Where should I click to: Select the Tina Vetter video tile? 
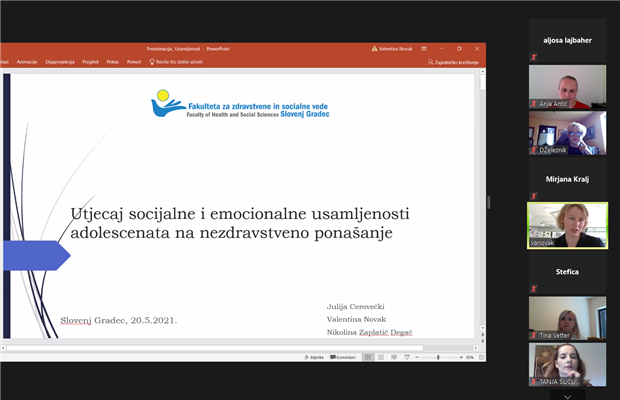(567, 318)
